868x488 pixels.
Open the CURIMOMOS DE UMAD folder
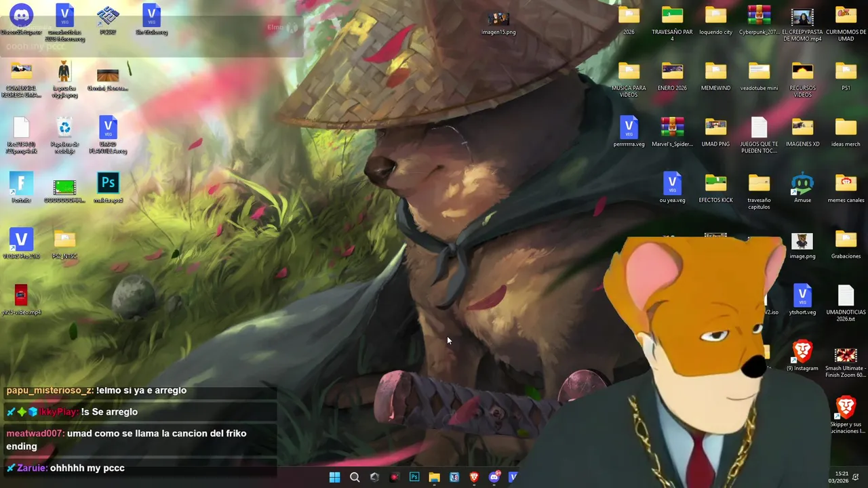click(846, 24)
